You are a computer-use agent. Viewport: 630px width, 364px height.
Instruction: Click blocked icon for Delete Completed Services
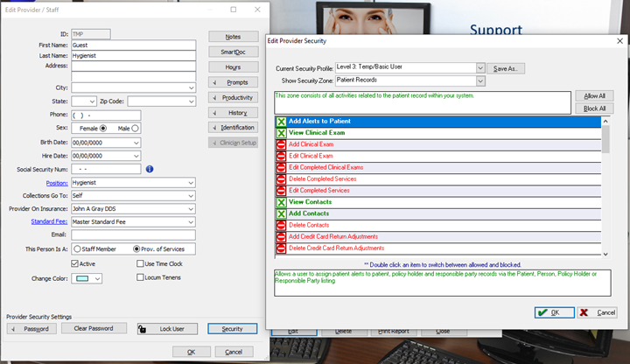coord(281,179)
